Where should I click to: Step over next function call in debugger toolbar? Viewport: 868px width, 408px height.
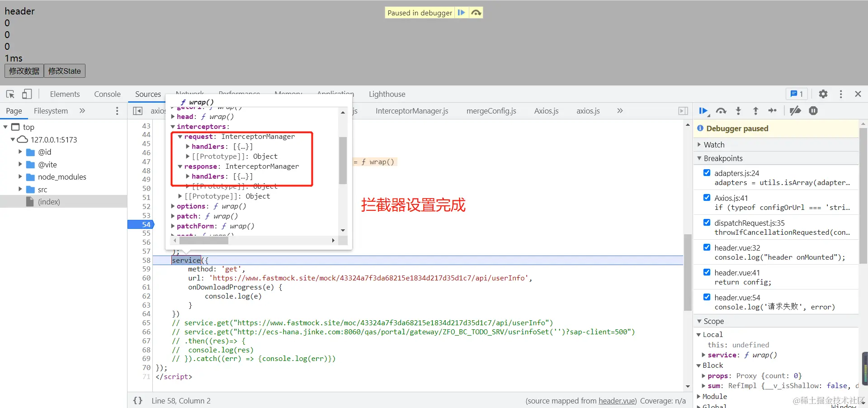pyautogui.click(x=721, y=111)
